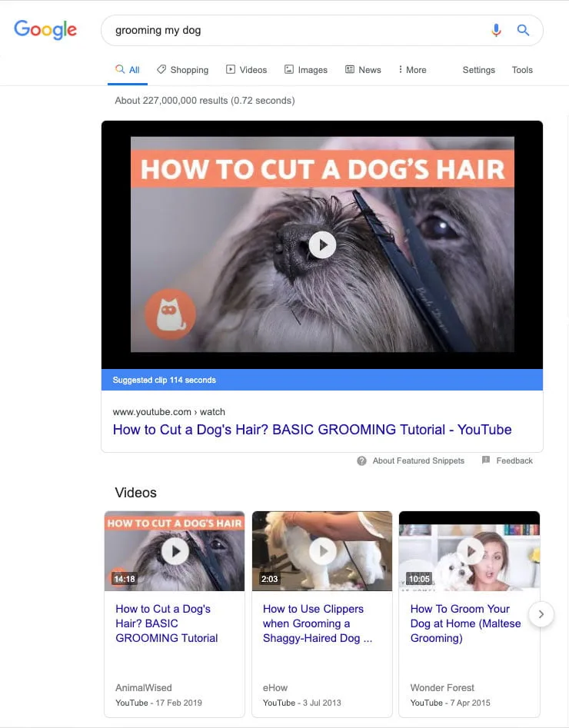The height and width of the screenshot is (728, 569).
Task: Click the About Featured Snippets help icon
Action: pos(361,460)
